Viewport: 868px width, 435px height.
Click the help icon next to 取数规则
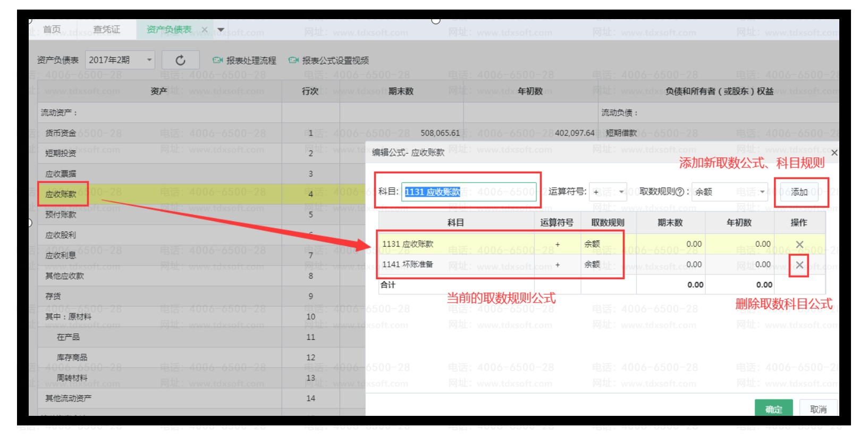pos(679,192)
